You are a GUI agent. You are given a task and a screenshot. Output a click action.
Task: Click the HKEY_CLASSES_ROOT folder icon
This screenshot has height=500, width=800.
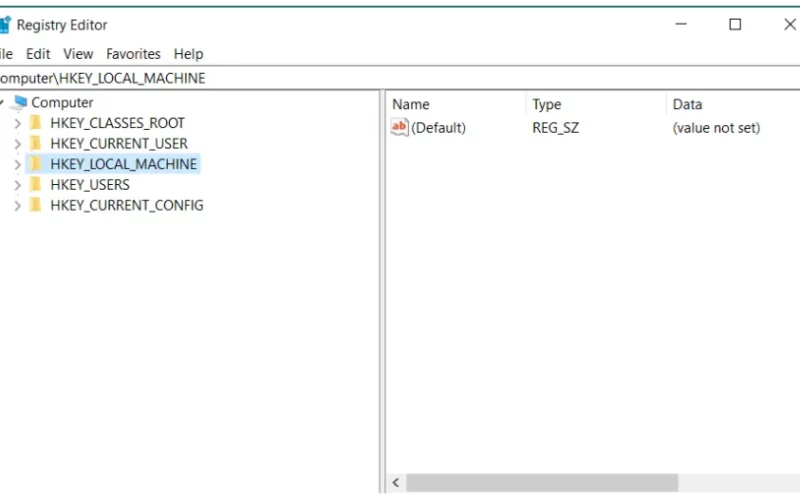[x=35, y=122]
